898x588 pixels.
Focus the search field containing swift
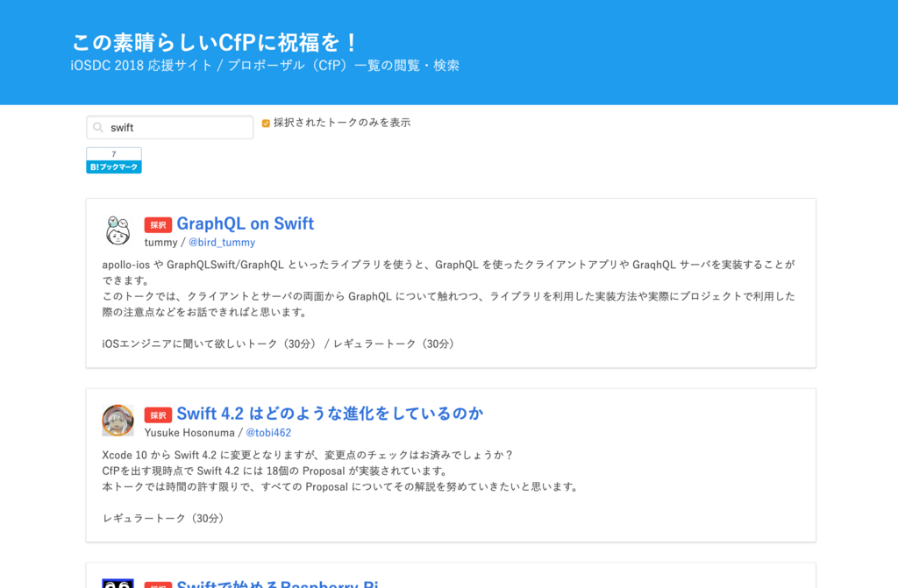(x=169, y=127)
